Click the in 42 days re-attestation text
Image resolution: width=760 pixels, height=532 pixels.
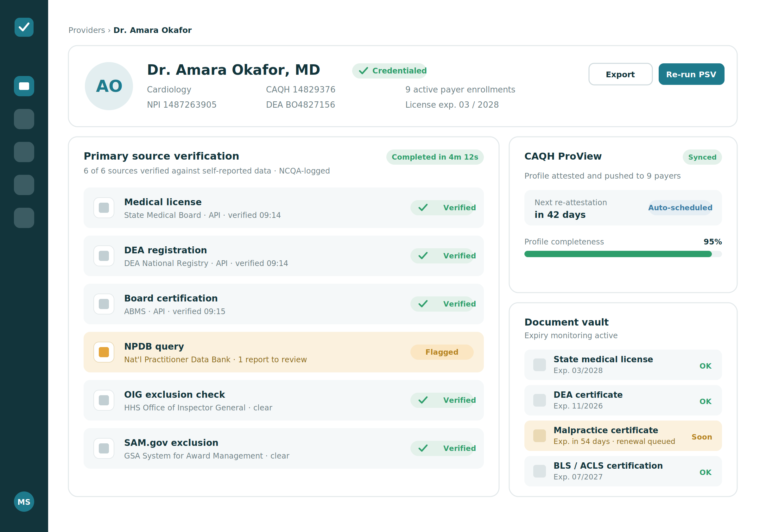coord(560,214)
